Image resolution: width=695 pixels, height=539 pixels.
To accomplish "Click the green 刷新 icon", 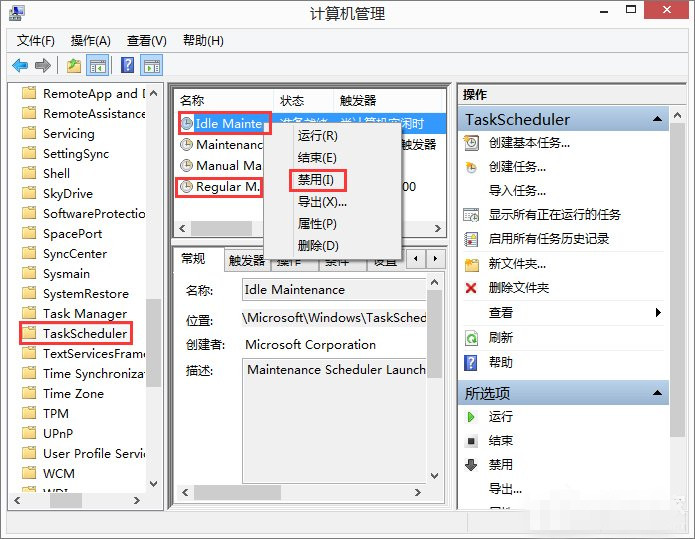I will [x=471, y=338].
